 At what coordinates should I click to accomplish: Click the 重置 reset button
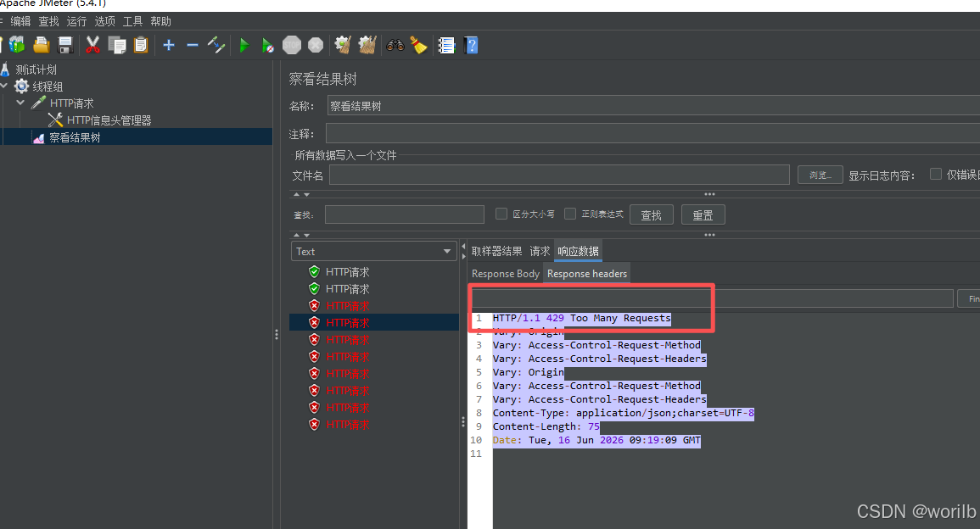(703, 214)
